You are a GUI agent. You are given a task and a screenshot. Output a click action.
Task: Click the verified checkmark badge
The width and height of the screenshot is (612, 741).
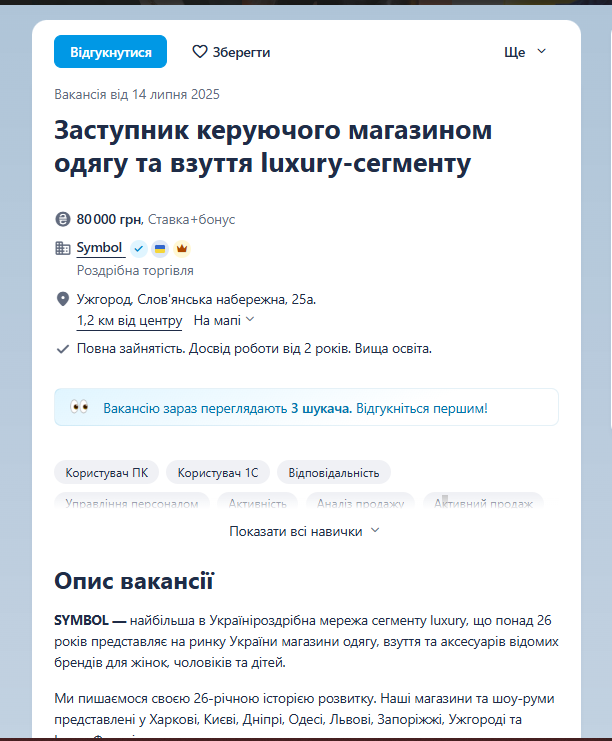(x=139, y=249)
